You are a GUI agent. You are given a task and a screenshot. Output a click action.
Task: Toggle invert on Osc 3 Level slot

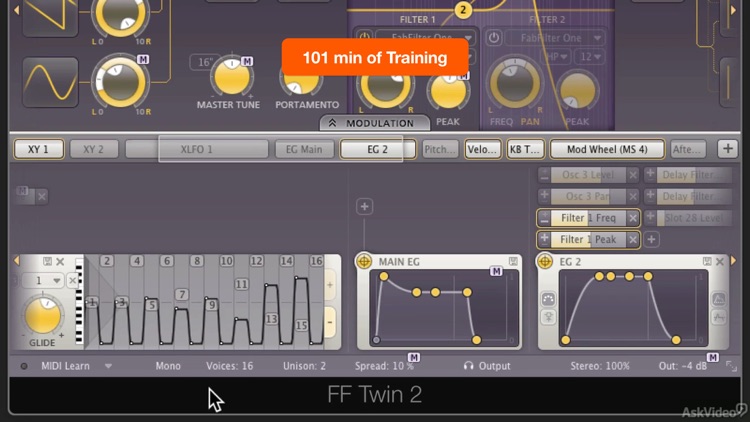(x=544, y=175)
